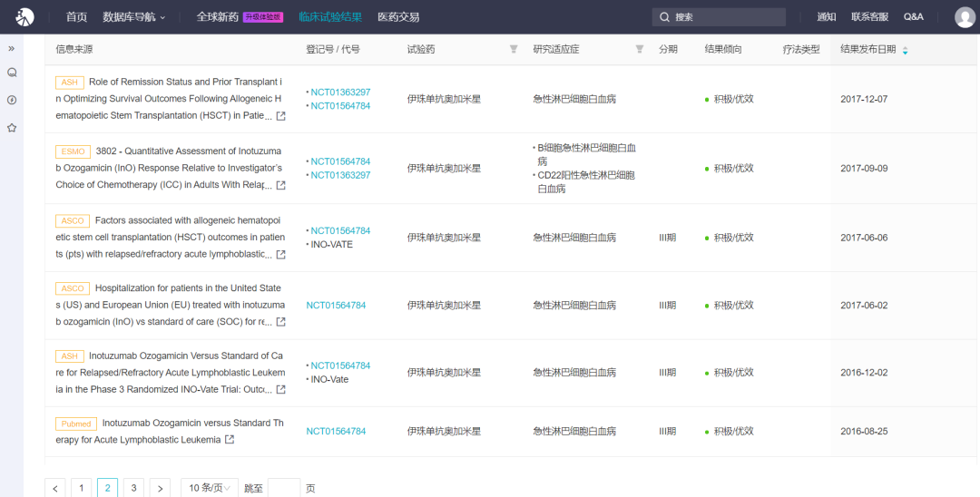Viewport: 980px width, 497px height.
Task: Open external link for Factors associated article
Action: point(281,255)
